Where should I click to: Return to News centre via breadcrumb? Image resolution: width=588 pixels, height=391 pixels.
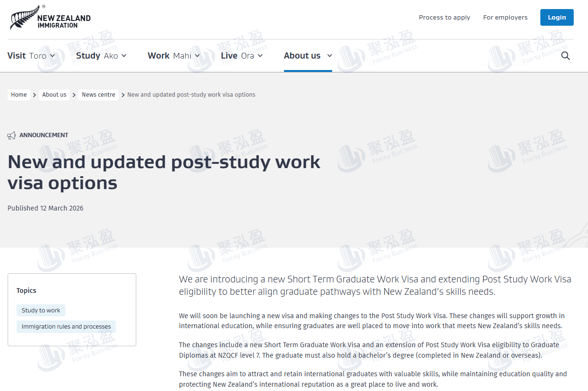pos(98,95)
